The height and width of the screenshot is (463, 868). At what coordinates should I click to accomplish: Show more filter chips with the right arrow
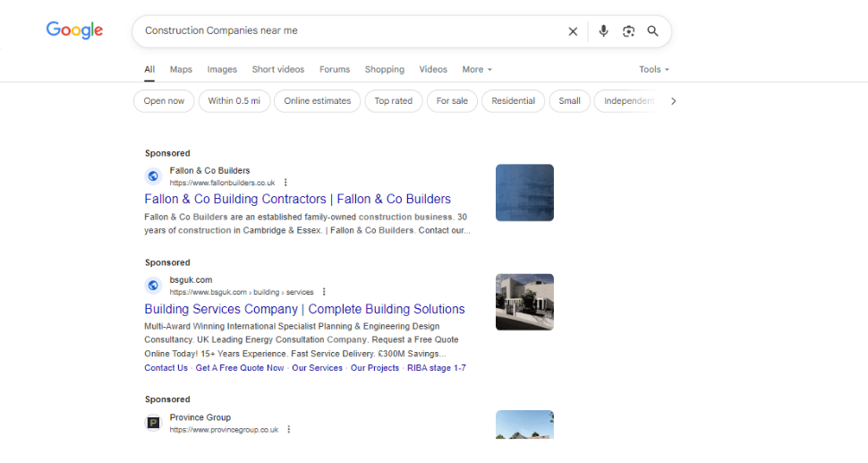[673, 101]
